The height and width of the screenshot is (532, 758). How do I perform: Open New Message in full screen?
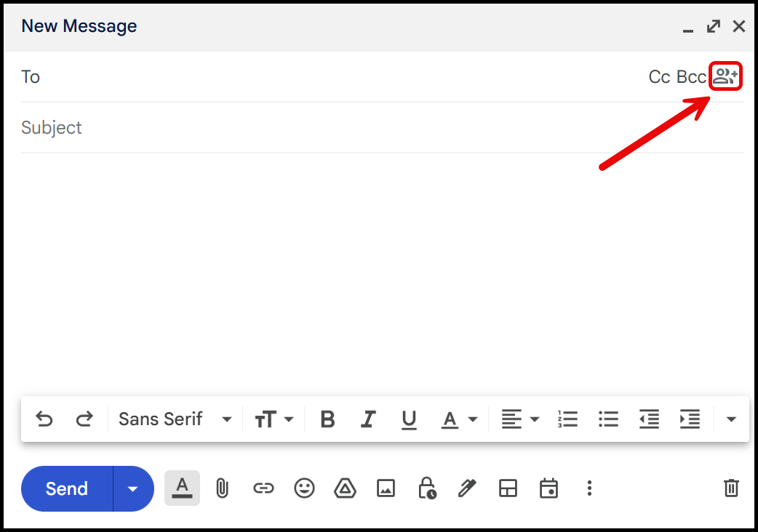pos(714,27)
